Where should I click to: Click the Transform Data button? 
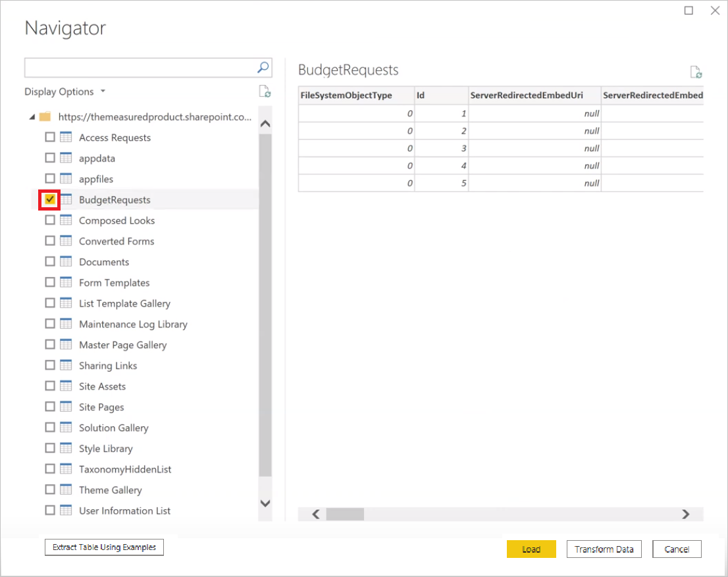point(604,549)
